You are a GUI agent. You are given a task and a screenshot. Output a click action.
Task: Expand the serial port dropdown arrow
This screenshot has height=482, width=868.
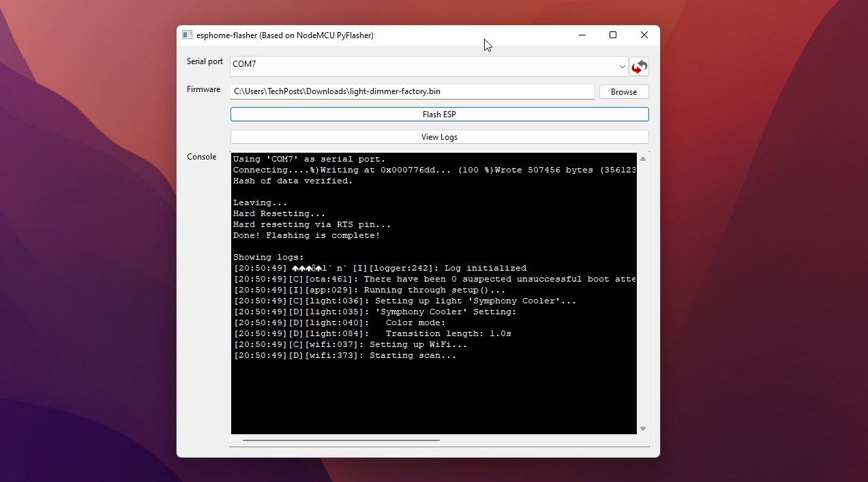tap(622, 67)
